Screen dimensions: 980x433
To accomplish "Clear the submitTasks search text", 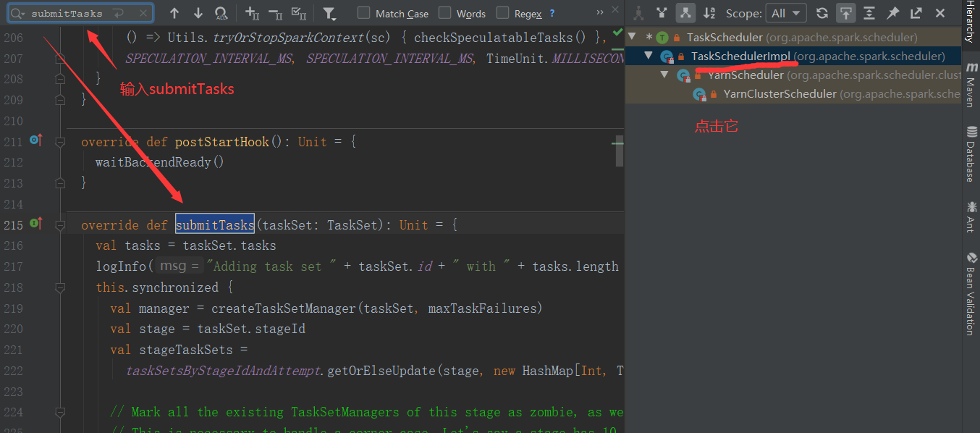I will pos(143,13).
